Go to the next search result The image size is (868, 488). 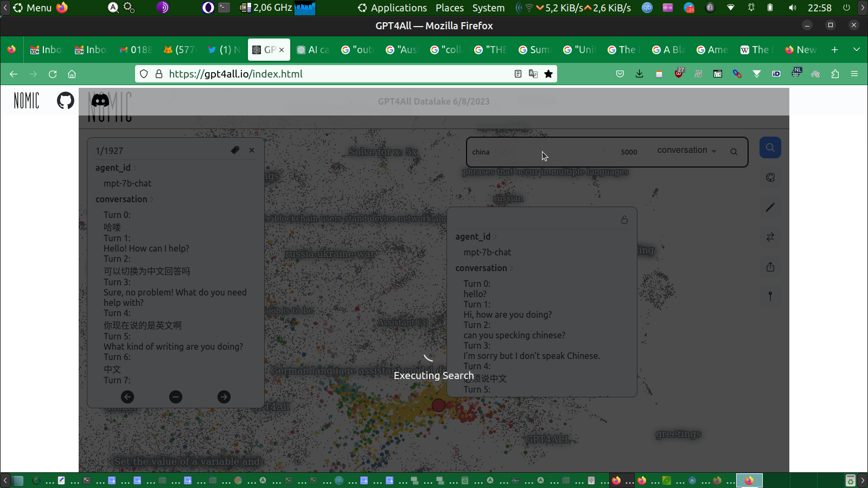[224, 397]
